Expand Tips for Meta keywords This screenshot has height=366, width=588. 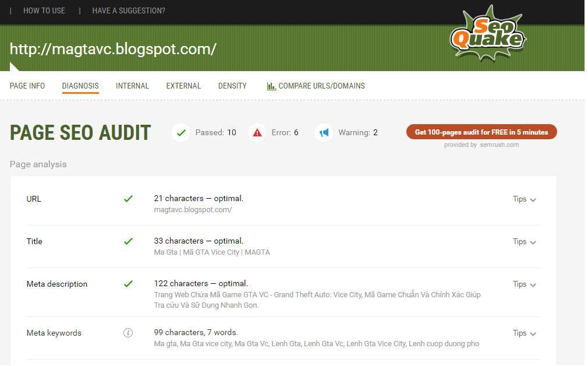click(x=524, y=333)
